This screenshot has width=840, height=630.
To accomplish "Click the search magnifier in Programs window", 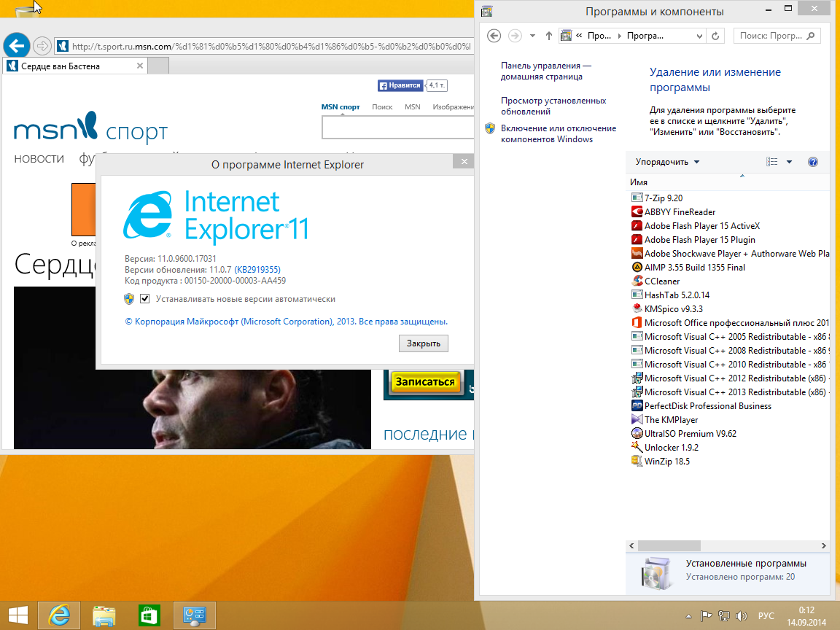I will [811, 36].
